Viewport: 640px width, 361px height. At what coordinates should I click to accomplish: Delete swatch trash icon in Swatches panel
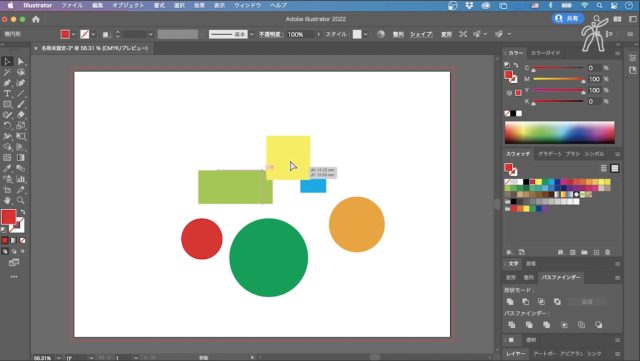608,252
